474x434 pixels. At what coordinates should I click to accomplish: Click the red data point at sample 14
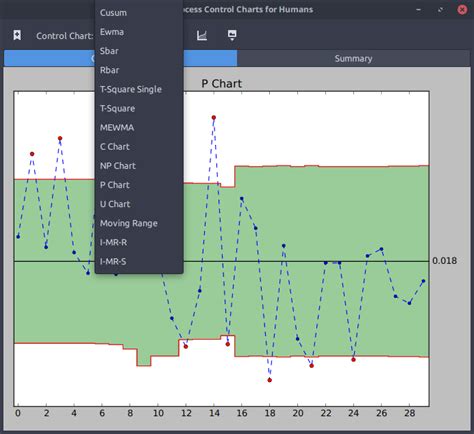tap(214, 117)
